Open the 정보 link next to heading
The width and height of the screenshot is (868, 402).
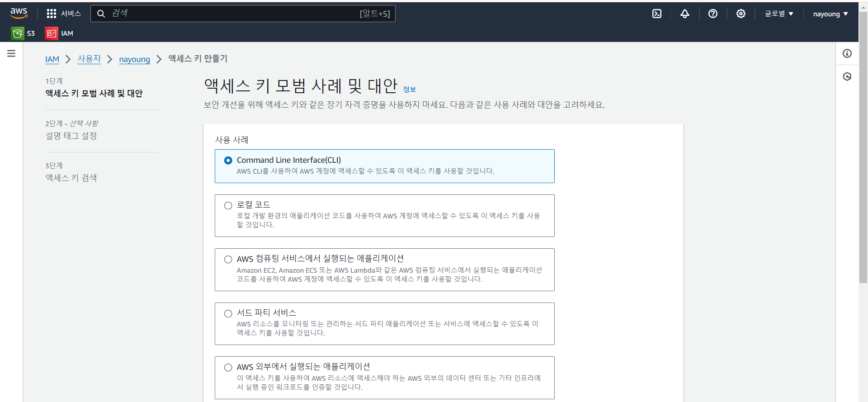tap(409, 90)
